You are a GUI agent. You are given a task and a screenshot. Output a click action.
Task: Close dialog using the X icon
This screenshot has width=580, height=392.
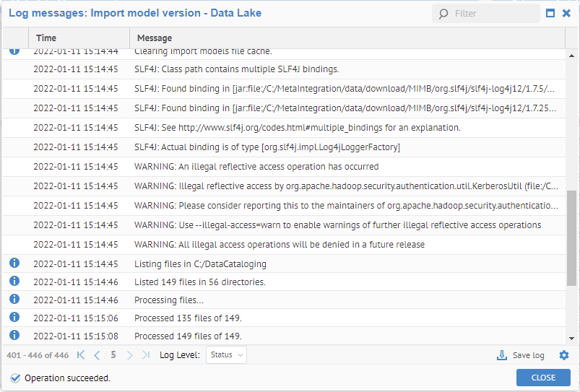point(566,13)
